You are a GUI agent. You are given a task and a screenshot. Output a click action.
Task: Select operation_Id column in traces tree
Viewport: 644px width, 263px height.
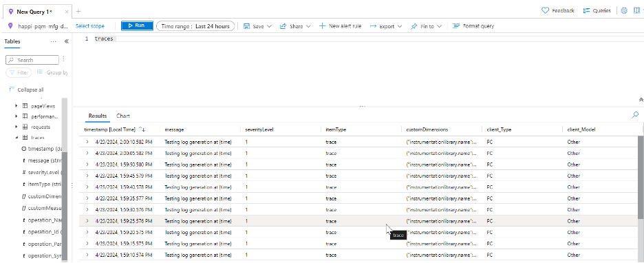[x=41, y=232]
